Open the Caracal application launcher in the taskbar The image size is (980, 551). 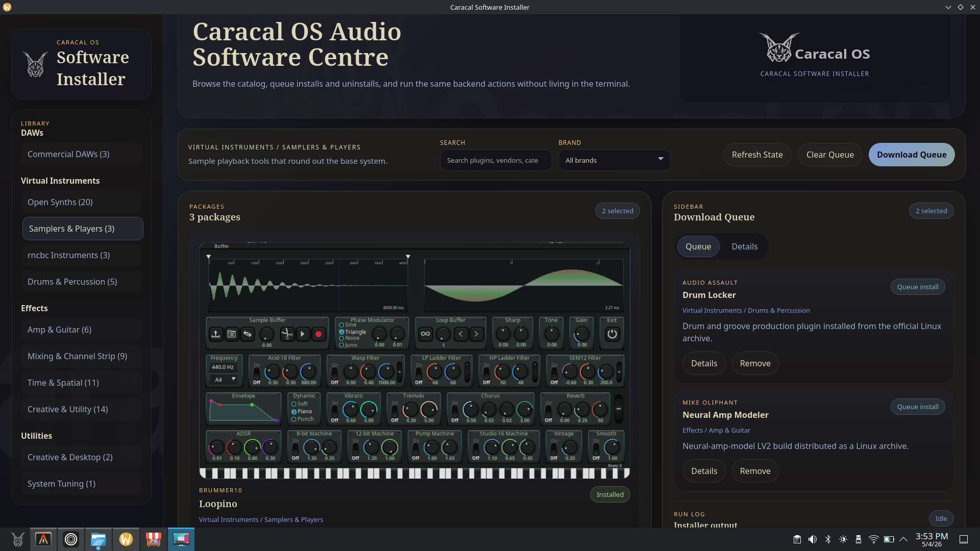pos(17,539)
